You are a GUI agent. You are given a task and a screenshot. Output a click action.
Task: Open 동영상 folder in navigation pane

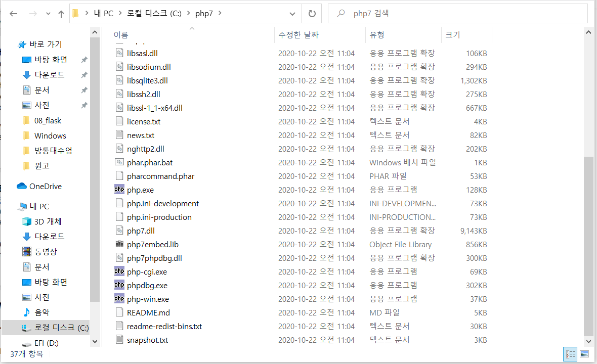[x=46, y=252]
